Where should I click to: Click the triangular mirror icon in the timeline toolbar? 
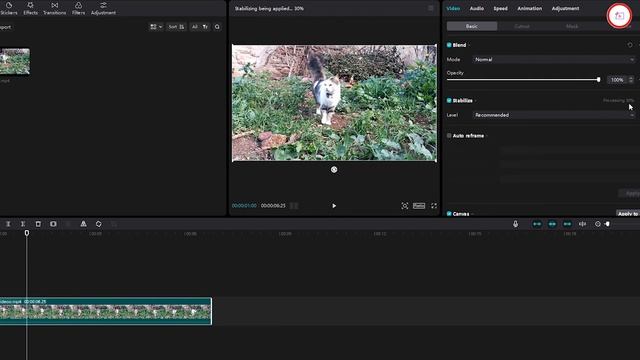click(83, 224)
